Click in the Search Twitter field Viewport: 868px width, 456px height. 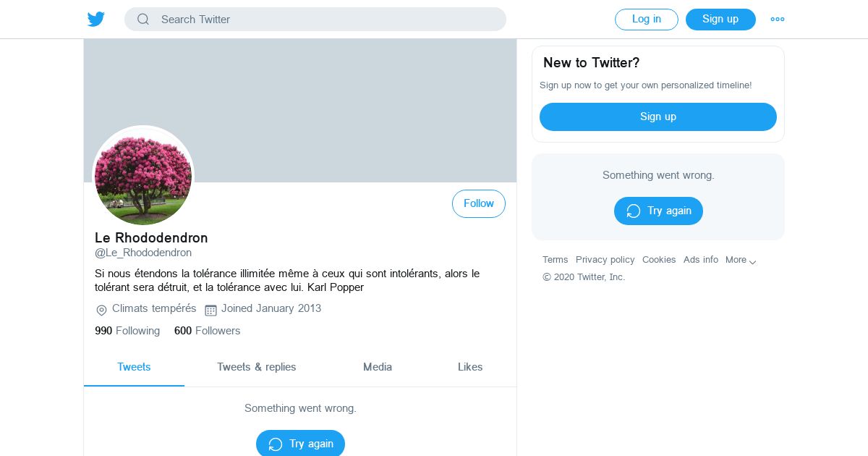point(325,20)
